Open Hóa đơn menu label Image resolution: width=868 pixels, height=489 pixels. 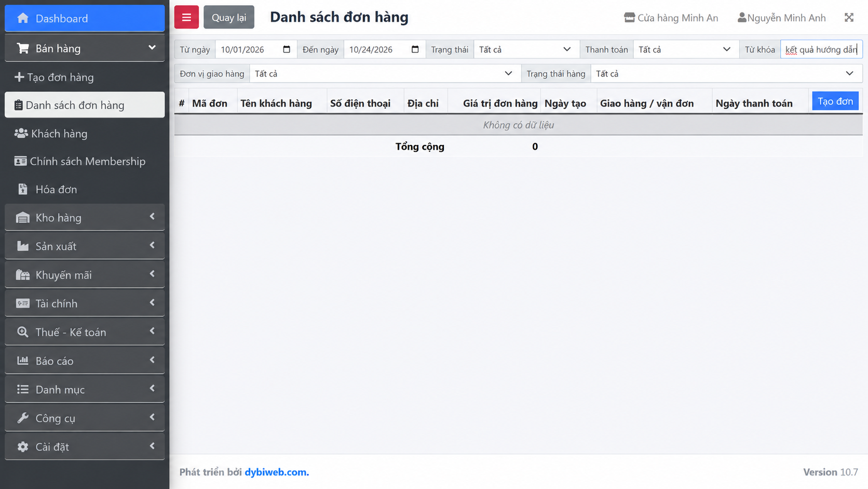[x=56, y=189]
